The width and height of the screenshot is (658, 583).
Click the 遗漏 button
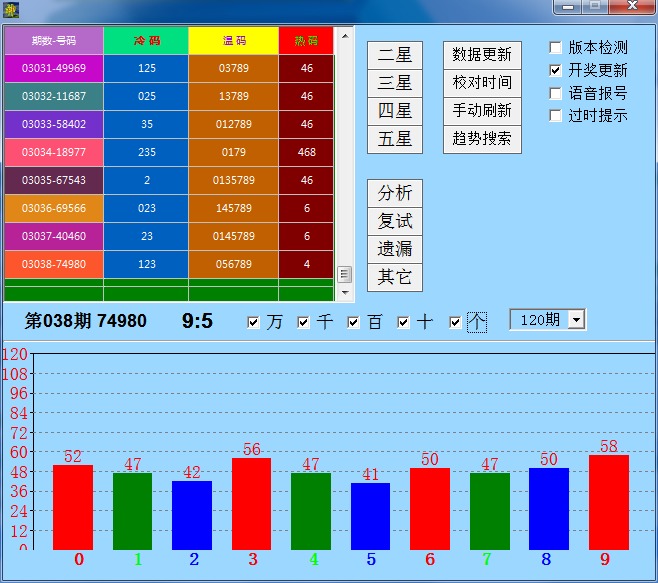(x=394, y=249)
